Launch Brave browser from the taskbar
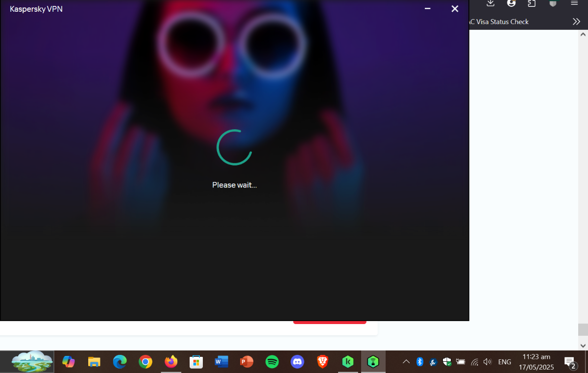 click(323, 362)
